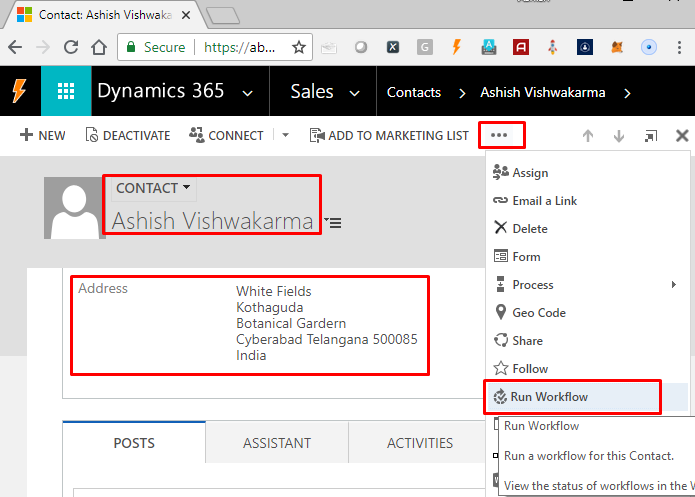Switch to the Assistant tab

pos(277,442)
